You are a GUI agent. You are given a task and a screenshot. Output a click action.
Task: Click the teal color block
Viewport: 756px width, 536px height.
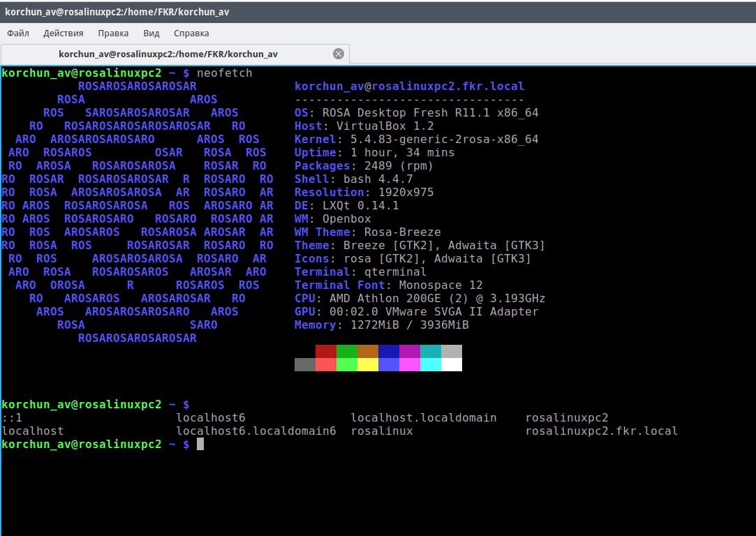coord(431,351)
